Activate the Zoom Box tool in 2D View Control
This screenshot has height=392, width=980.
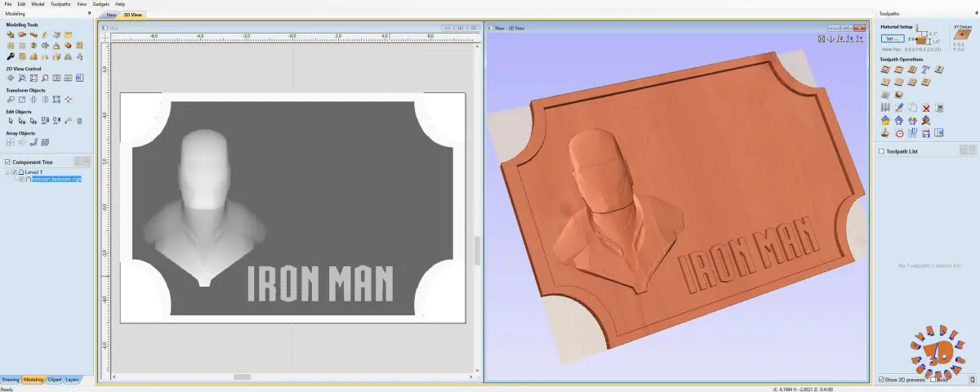click(22, 78)
